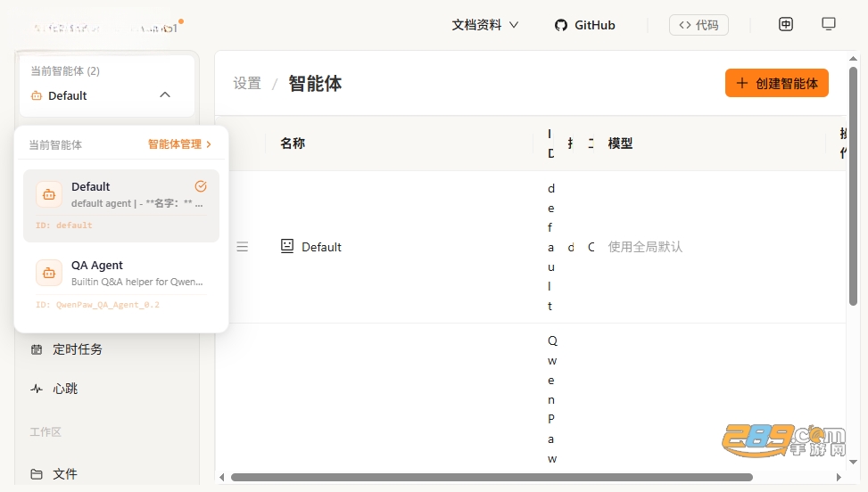Image resolution: width=868 pixels, height=492 pixels.
Task: Collapse the current agent selector chevron
Action: coord(165,95)
